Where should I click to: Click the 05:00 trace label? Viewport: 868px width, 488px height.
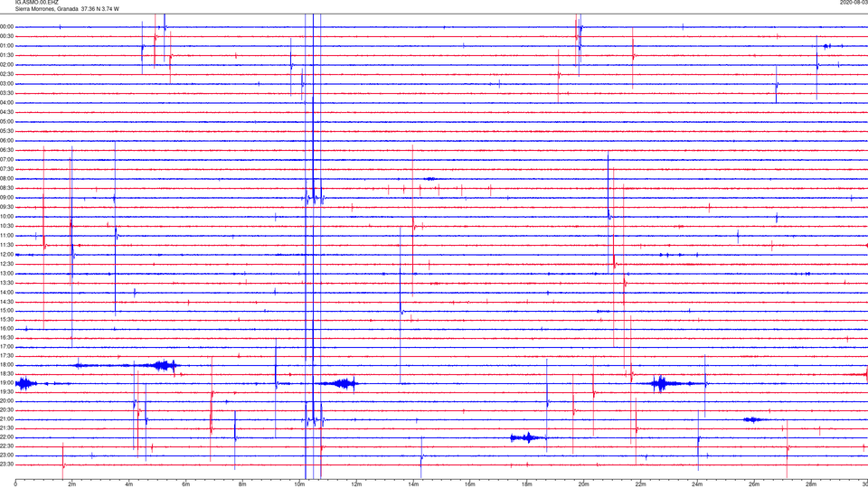(7, 122)
